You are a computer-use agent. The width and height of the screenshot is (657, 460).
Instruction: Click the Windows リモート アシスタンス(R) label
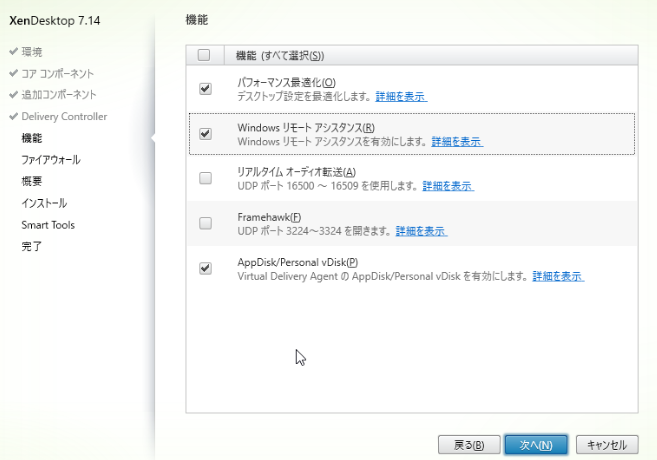point(306,127)
